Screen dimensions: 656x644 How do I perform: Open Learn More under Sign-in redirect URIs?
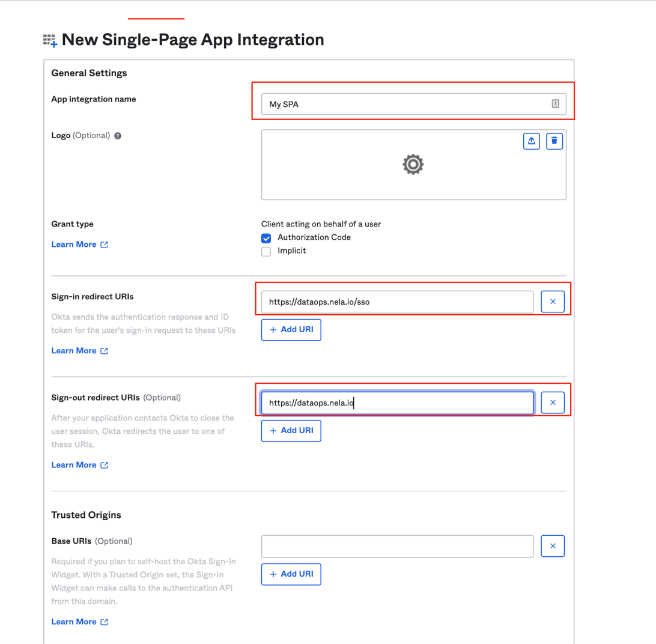point(79,351)
